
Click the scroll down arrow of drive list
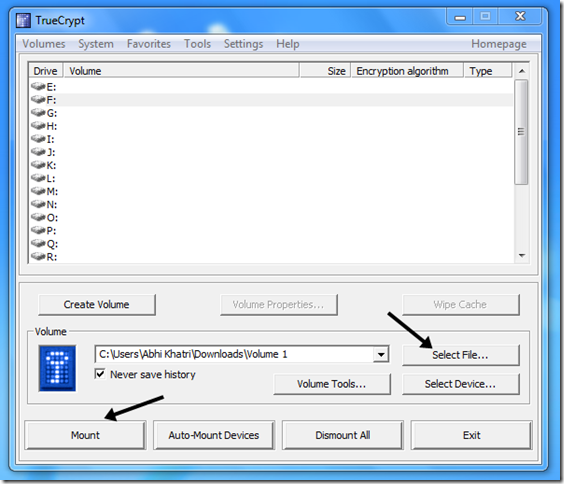(522, 256)
